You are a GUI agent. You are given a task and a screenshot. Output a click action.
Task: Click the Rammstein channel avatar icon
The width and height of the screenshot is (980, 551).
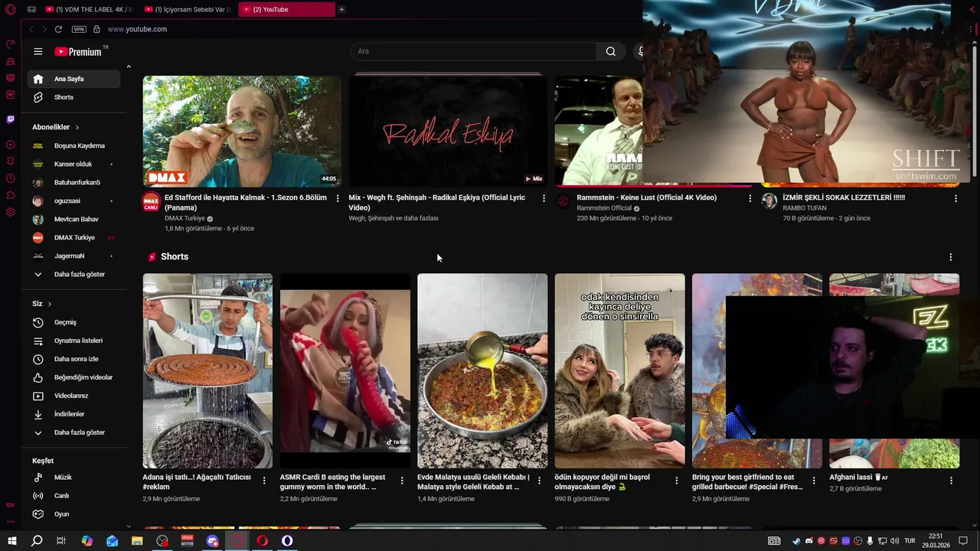coord(563,202)
